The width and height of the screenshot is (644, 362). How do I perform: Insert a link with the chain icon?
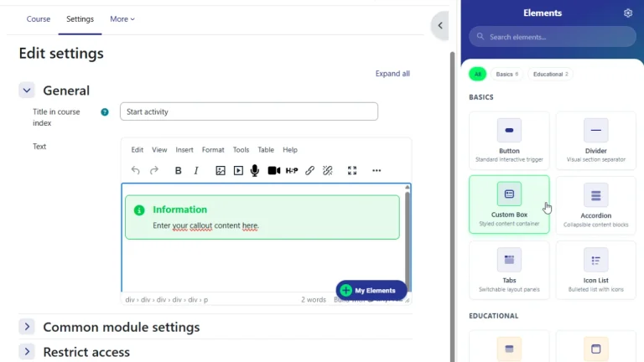click(x=309, y=170)
